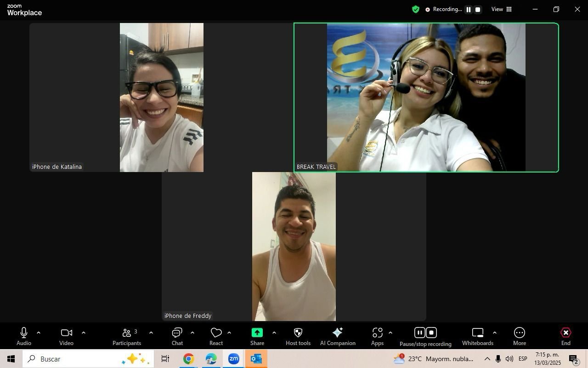The height and width of the screenshot is (368, 588).
Task: Expand audio options arrow
Action: click(39, 333)
